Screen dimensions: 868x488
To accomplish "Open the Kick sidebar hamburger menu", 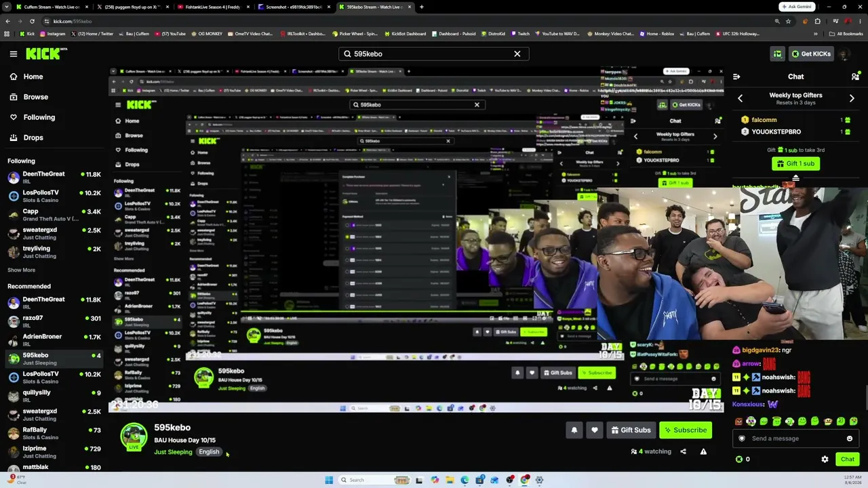I will pos(13,54).
